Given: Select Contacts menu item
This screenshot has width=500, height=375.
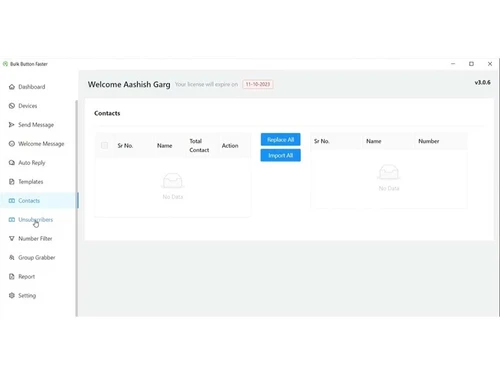Looking at the screenshot, I should point(29,201).
